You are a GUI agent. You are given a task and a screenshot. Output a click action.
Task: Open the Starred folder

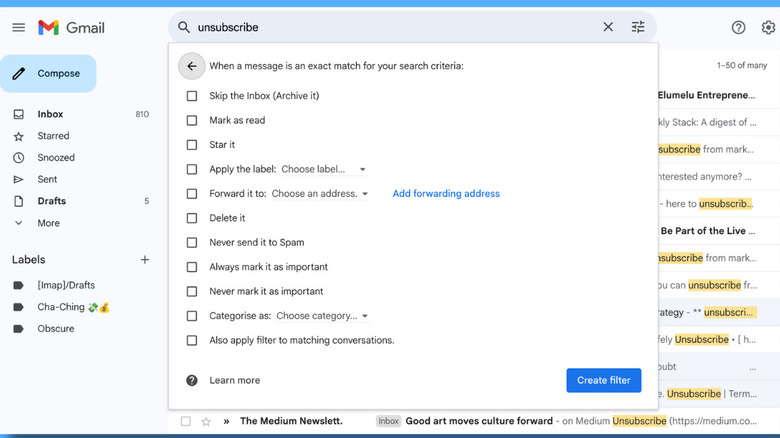point(53,136)
